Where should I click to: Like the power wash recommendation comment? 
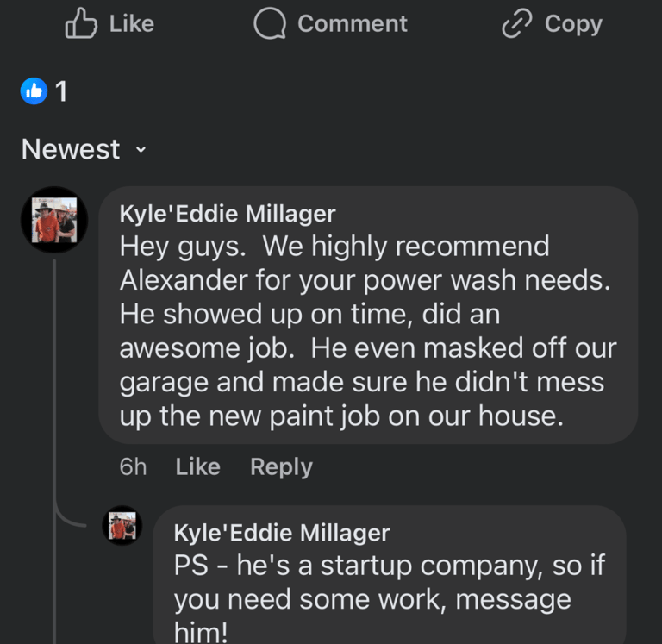tap(197, 466)
